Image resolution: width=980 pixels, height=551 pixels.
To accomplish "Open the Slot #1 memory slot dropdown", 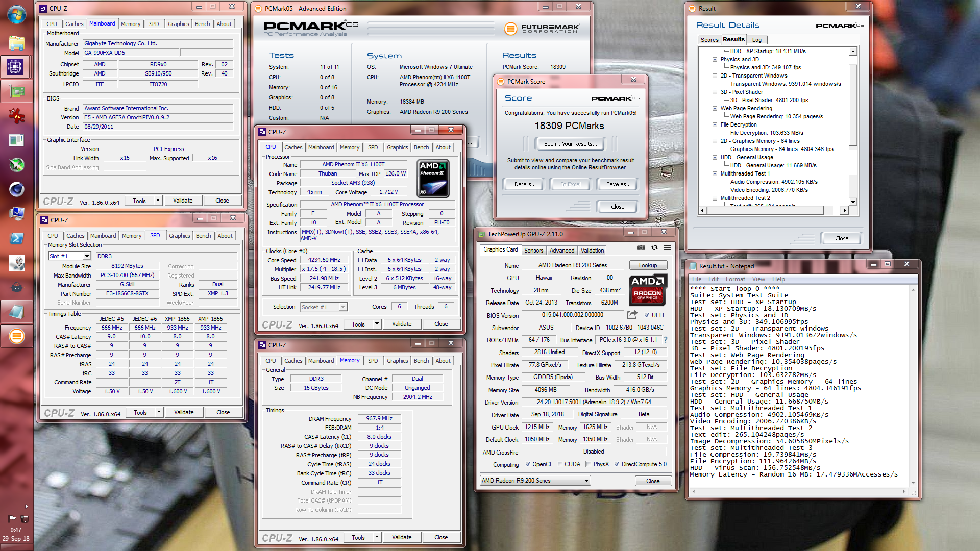I will click(x=87, y=256).
